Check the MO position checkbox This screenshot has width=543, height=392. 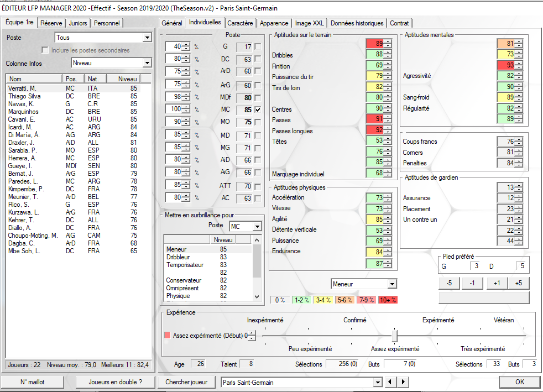pyautogui.click(x=258, y=122)
